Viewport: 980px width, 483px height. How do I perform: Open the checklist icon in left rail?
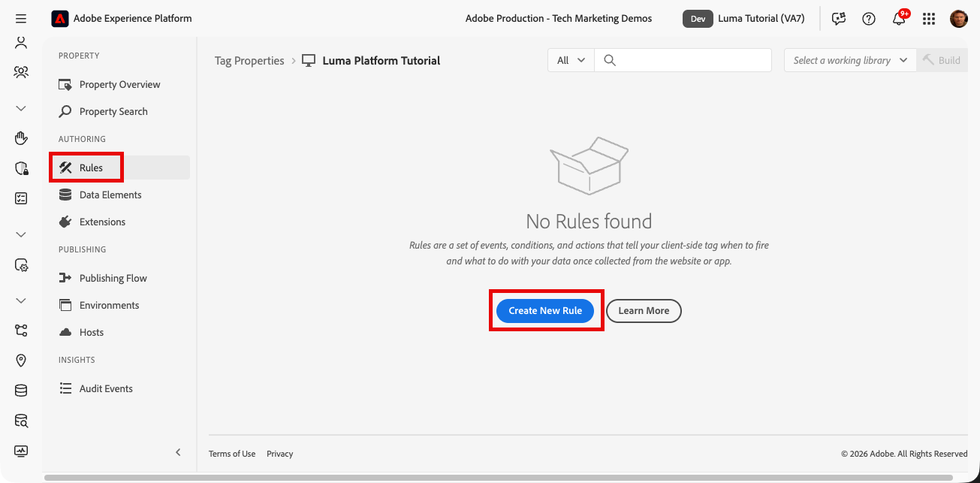21,198
